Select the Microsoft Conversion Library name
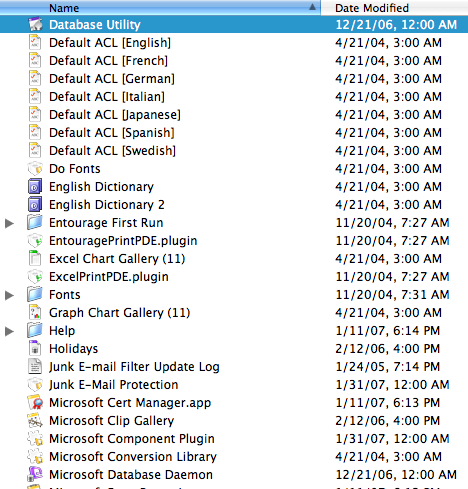468x489 pixels. 133,457
